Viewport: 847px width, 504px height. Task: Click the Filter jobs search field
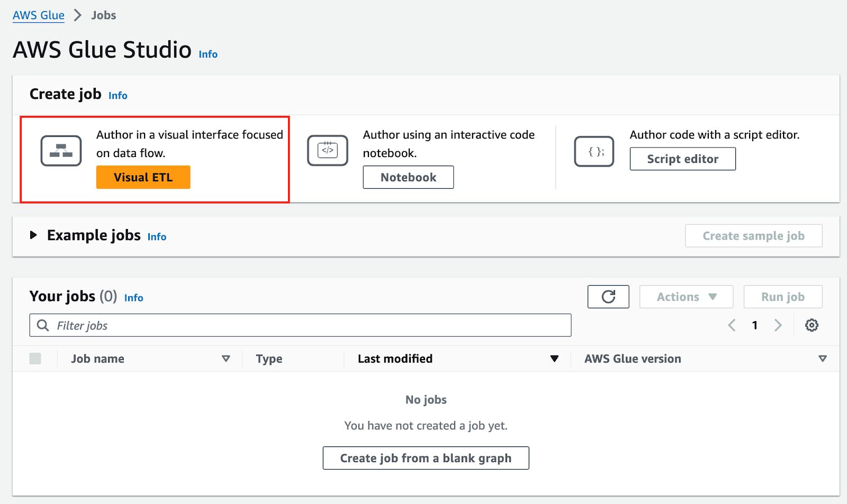pos(300,325)
